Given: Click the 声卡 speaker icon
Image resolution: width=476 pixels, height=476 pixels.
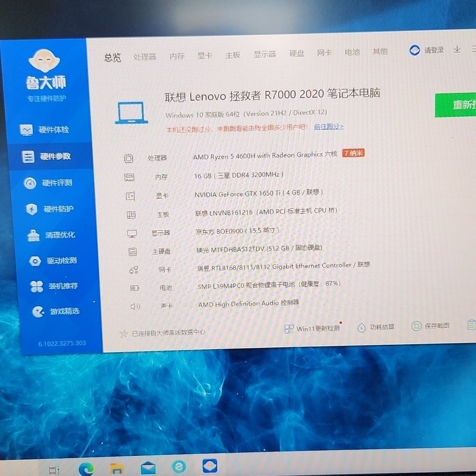Looking at the screenshot, I should click(x=135, y=306).
